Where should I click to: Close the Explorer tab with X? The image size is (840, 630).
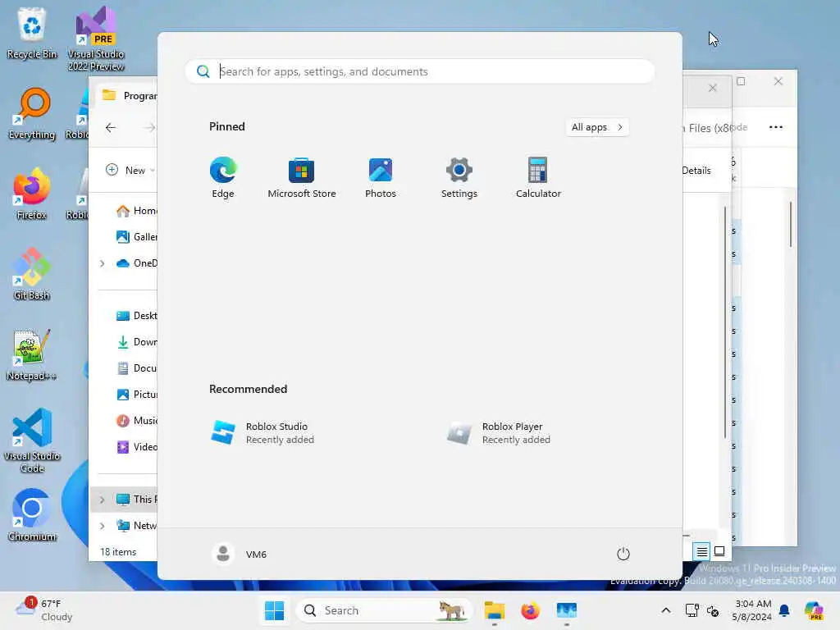pos(713,88)
